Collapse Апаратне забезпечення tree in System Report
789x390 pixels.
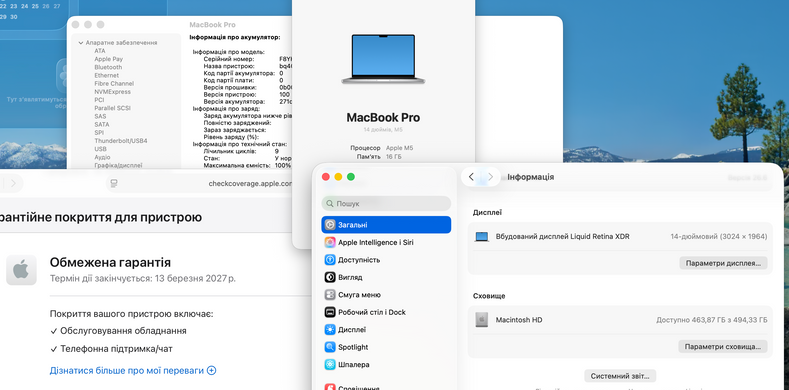81,43
